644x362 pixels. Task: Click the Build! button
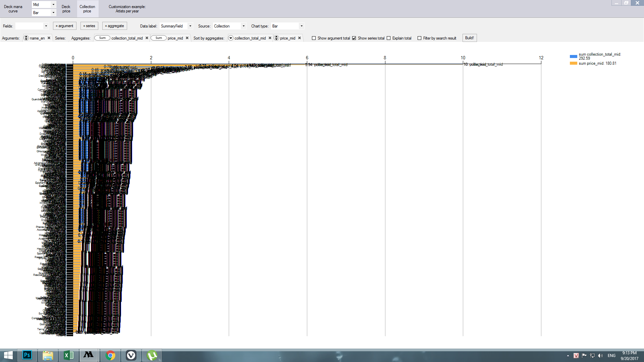[x=469, y=38]
